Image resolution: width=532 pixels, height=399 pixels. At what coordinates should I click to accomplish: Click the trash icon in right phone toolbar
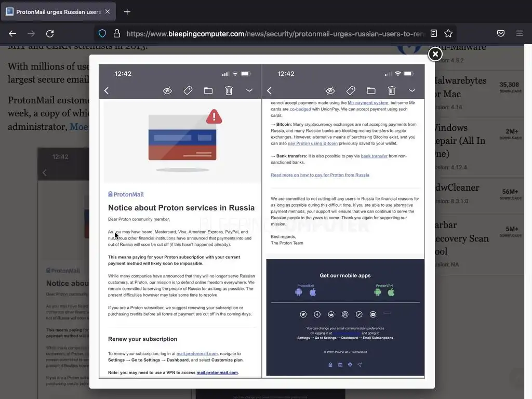pyautogui.click(x=392, y=90)
